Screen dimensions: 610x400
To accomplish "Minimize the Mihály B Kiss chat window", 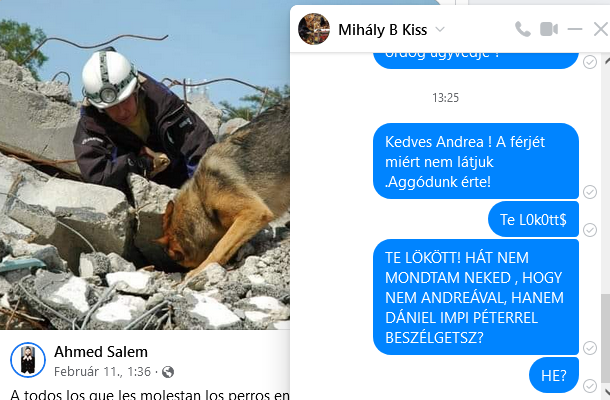I will coord(575,29).
